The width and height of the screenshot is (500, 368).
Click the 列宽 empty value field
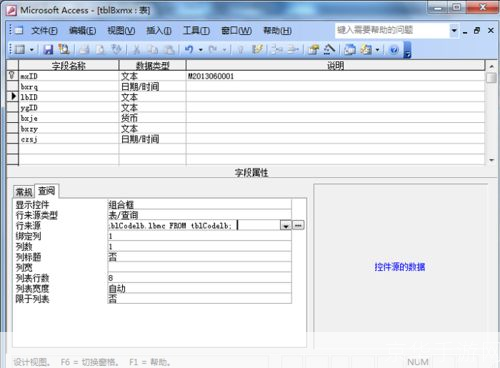pyautogui.click(x=199, y=267)
